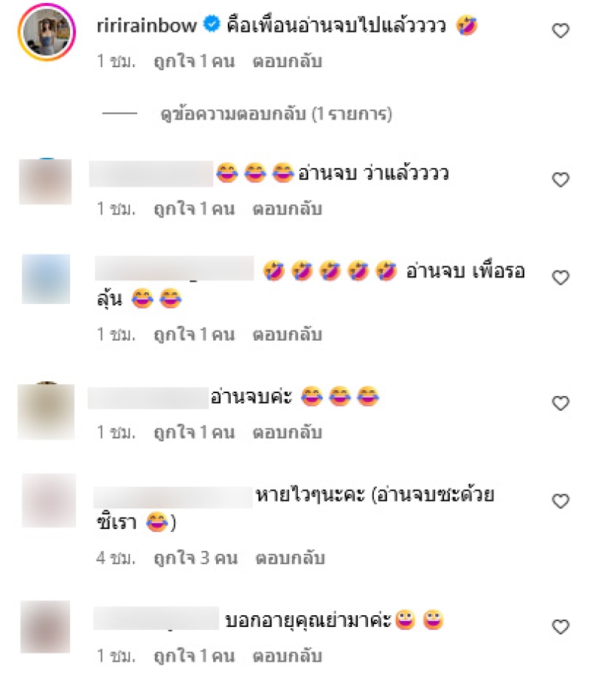
Task: Open ririrainbow's story profile picture
Action: [x=47, y=32]
